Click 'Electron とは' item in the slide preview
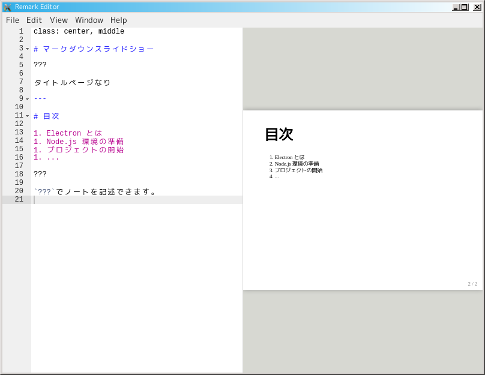 pos(289,157)
